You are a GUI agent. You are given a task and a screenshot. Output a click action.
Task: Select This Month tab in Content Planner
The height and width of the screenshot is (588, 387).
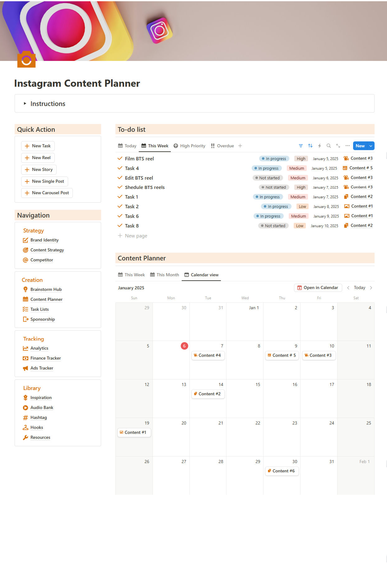pyautogui.click(x=165, y=275)
